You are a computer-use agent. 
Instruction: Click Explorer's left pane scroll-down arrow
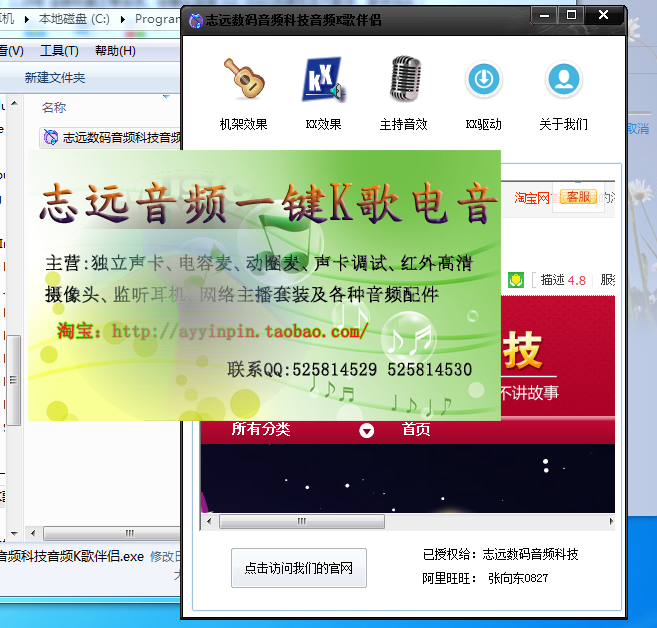coord(15,534)
